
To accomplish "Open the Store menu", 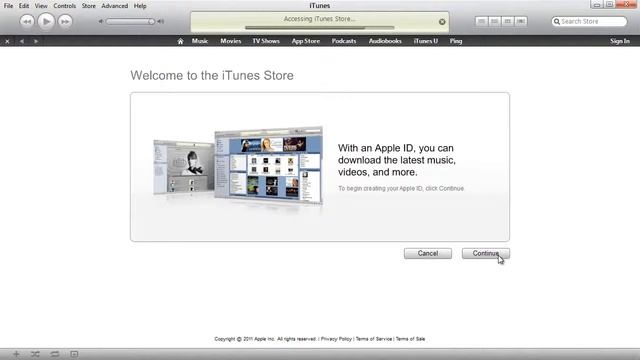I will pyautogui.click(x=89, y=6).
